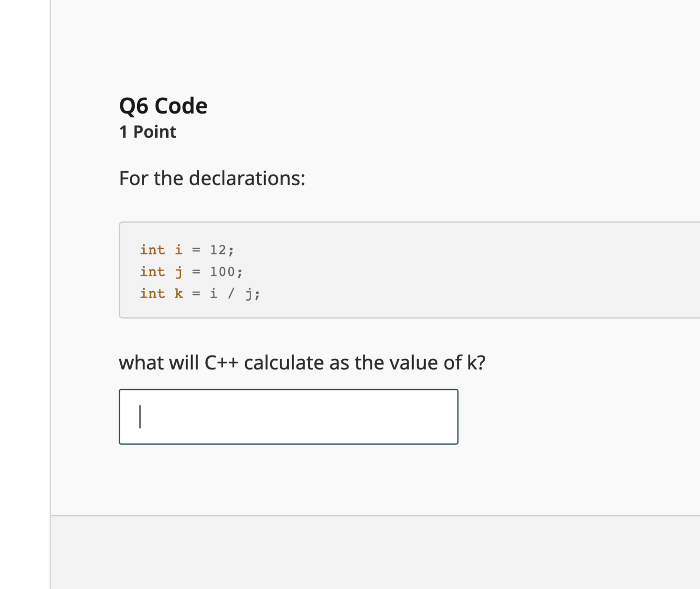The image size is (700, 589).
Task: Click the number 100 in the code
Action: click(x=222, y=272)
